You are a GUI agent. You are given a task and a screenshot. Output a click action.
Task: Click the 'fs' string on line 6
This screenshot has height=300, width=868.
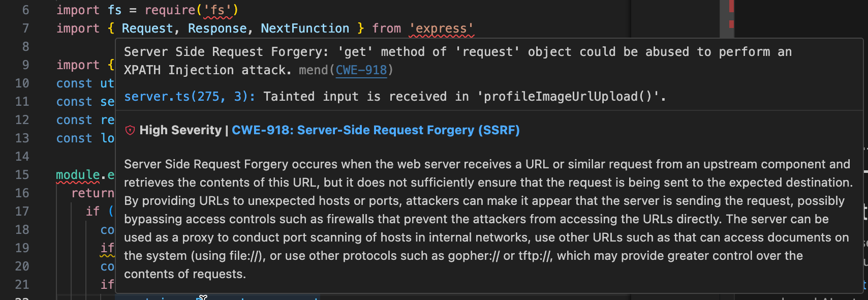point(218,10)
